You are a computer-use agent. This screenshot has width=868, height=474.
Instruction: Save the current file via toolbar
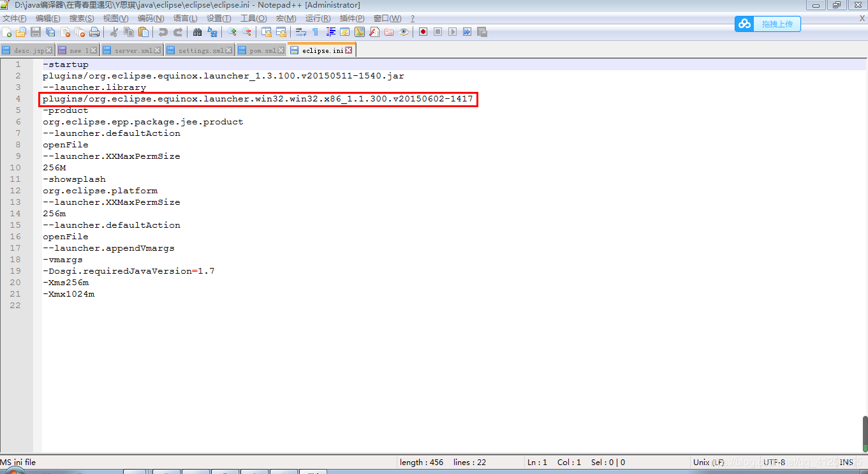click(36, 32)
